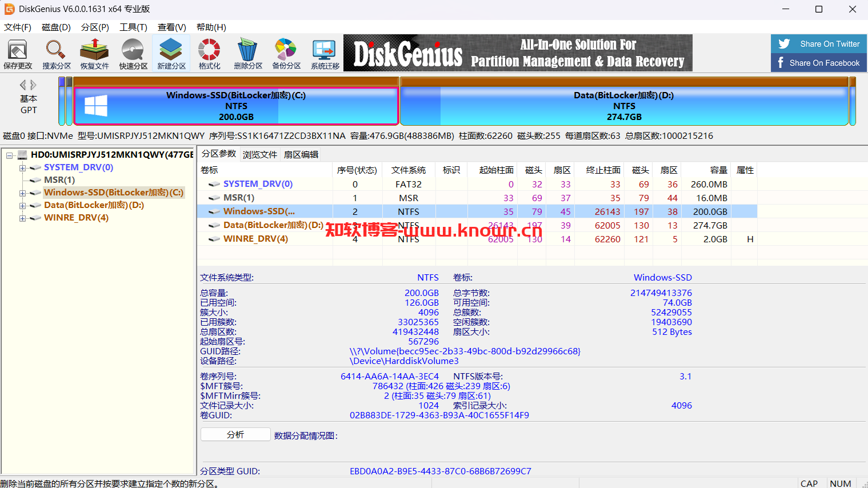868x488 pixels.
Task: Click the Windows-SSD row in partition table
Action: [477, 211]
